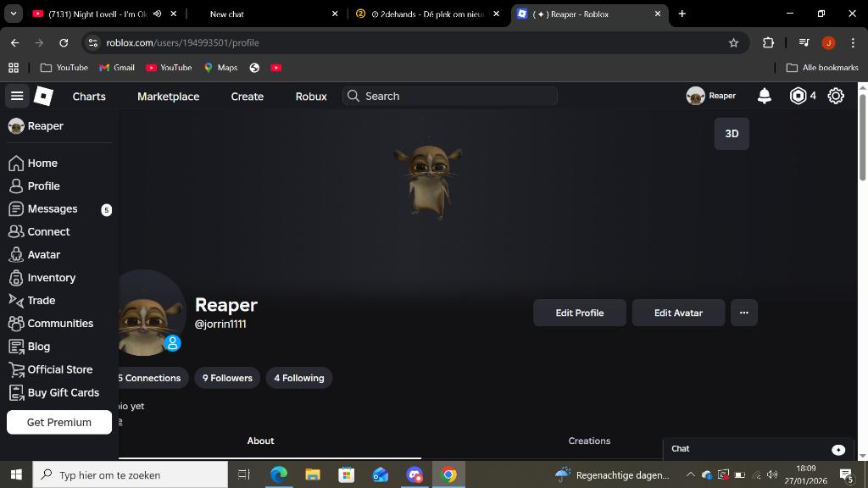The width and height of the screenshot is (868, 488).
Task: Open Charts in the top navigation
Action: (89, 97)
